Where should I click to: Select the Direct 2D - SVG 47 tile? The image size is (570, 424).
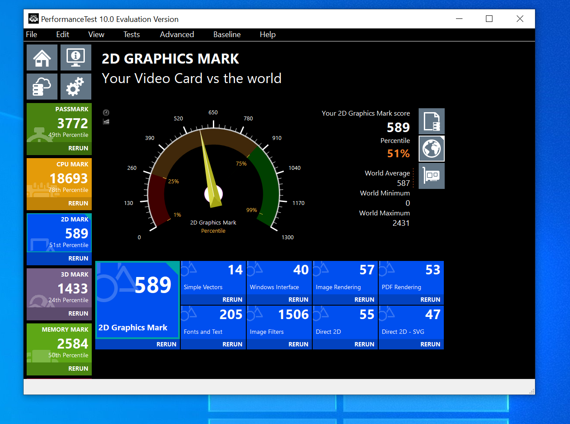[x=411, y=323]
